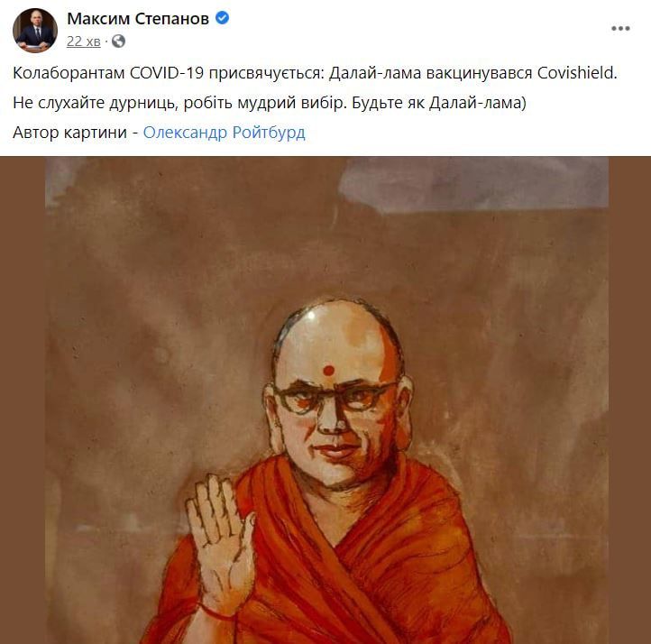Viewport: 651px width, 644px height.
Task: Click the gray patch atop the painting
Action: click(x=473, y=183)
